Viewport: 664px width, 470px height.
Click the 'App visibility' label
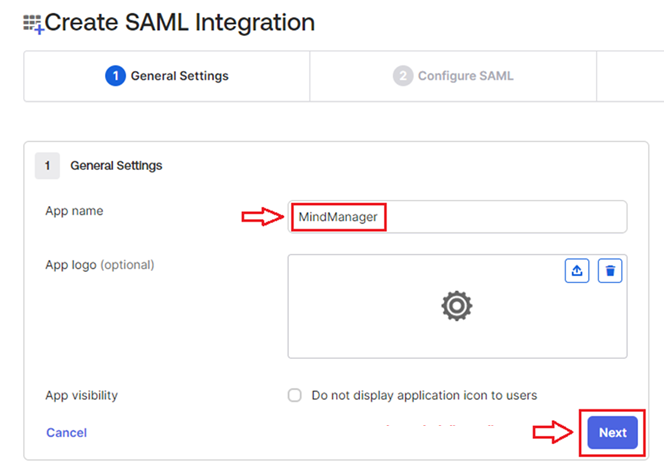[81, 395]
